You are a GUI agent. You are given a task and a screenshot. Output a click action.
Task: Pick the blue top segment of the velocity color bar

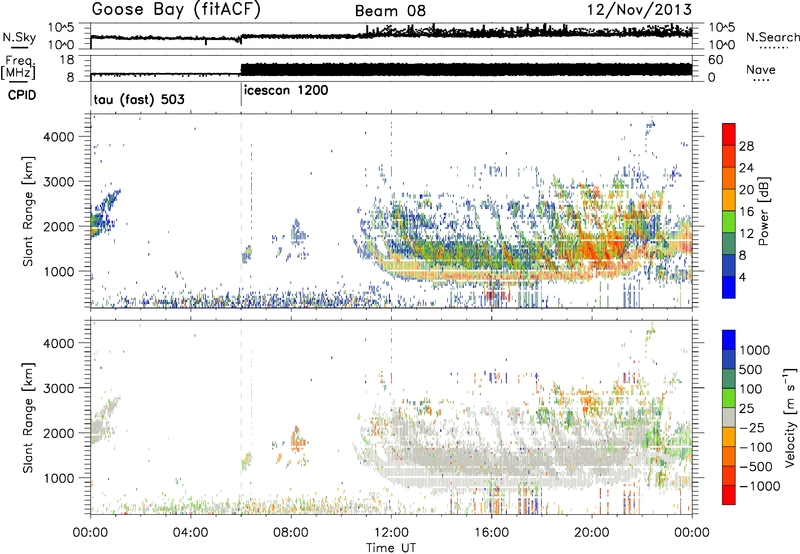(x=729, y=340)
